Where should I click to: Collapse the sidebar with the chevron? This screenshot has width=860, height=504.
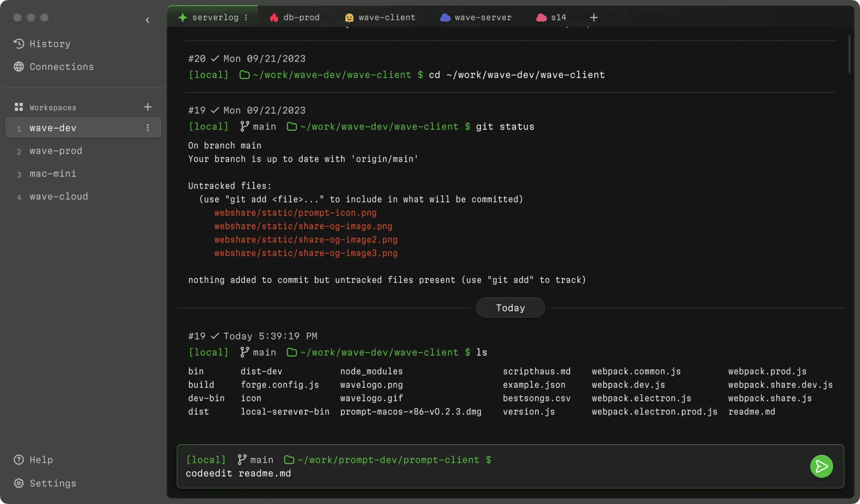click(147, 20)
